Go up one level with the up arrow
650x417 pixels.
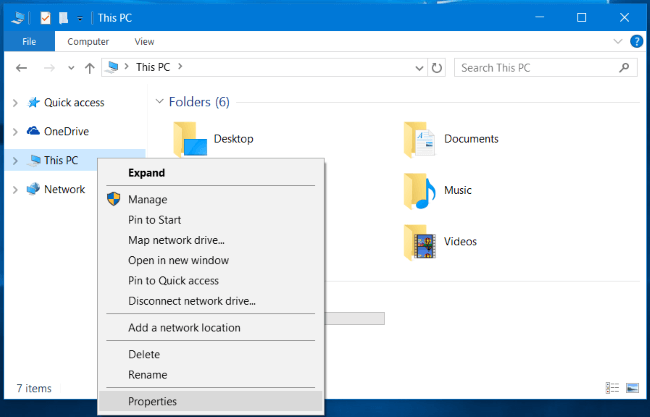[x=90, y=68]
